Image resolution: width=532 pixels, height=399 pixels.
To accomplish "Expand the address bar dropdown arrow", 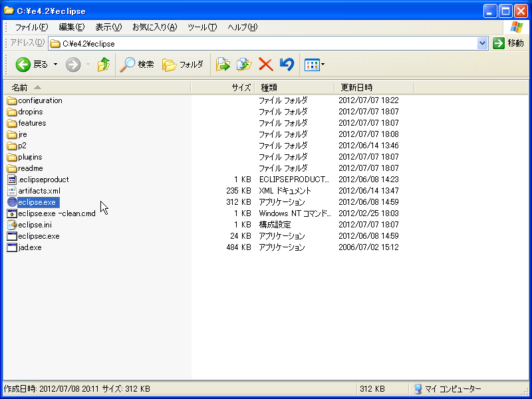I will 482,43.
